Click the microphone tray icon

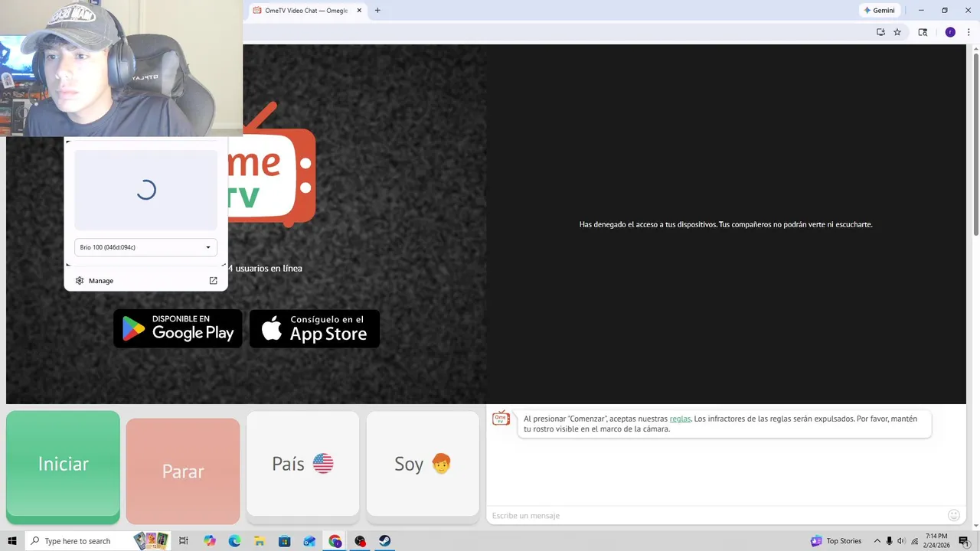point(889,541)
